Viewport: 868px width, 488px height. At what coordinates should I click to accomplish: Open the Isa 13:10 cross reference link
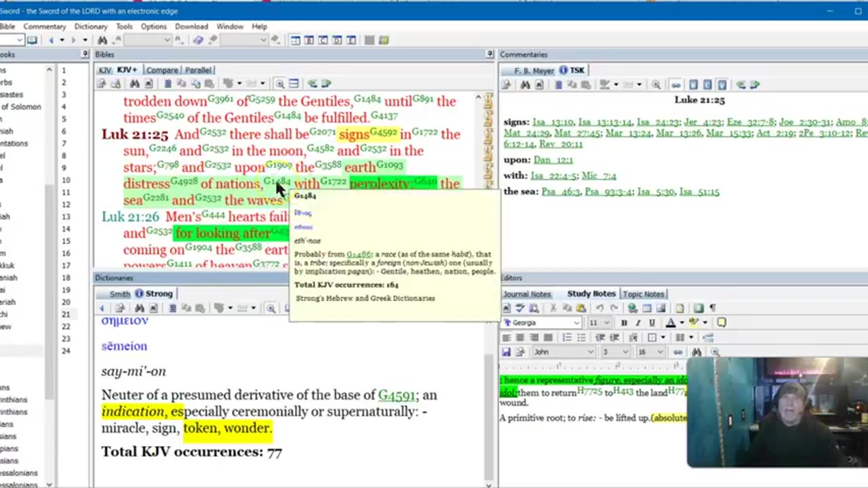pos(553,122)
